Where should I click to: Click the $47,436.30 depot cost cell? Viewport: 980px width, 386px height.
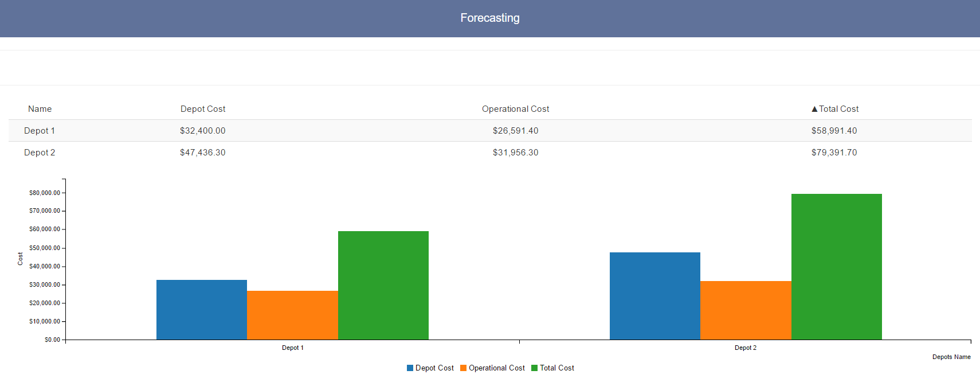tap(203, 153)
